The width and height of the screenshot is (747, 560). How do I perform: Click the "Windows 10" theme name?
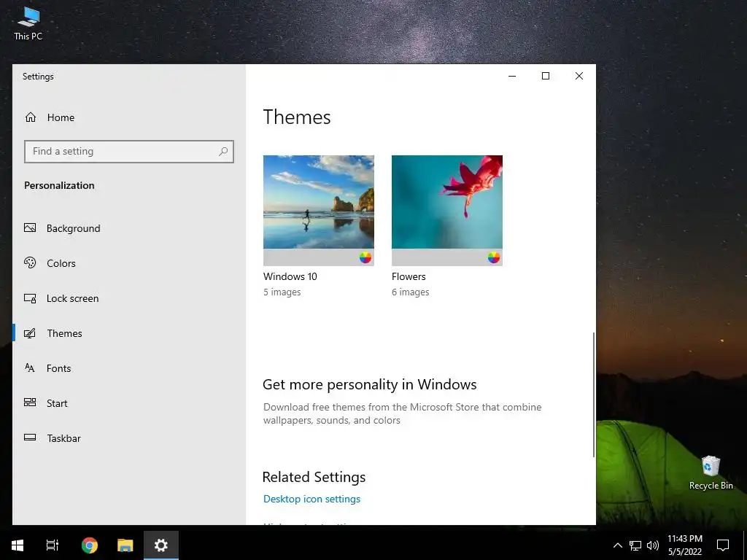click(x=290, y=276)
